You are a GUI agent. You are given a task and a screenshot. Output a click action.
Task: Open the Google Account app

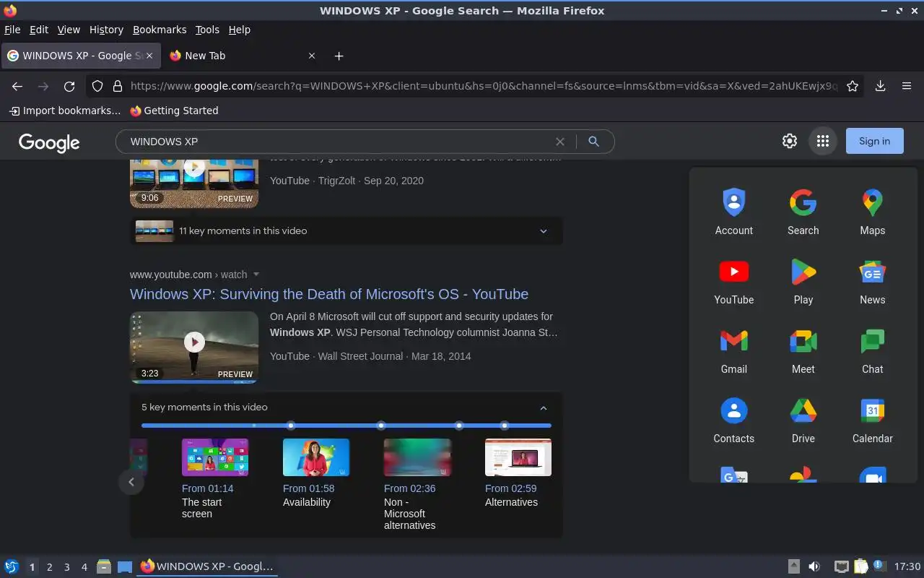(733, 212)
